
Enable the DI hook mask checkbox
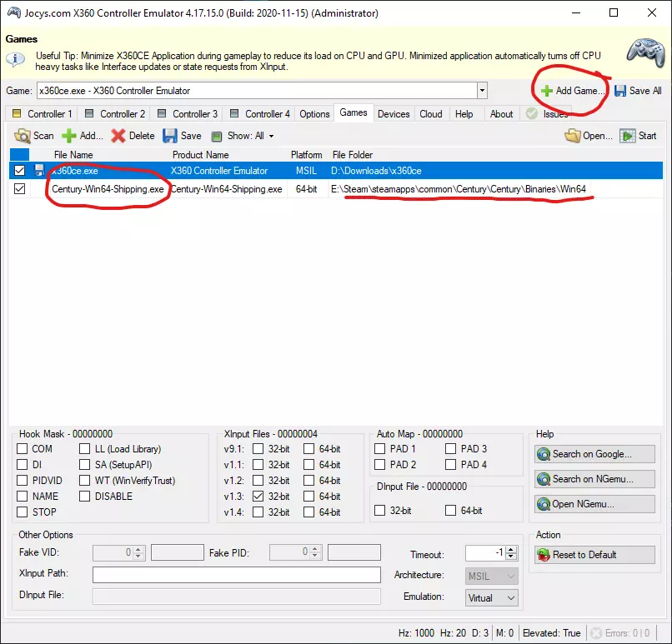22,465
